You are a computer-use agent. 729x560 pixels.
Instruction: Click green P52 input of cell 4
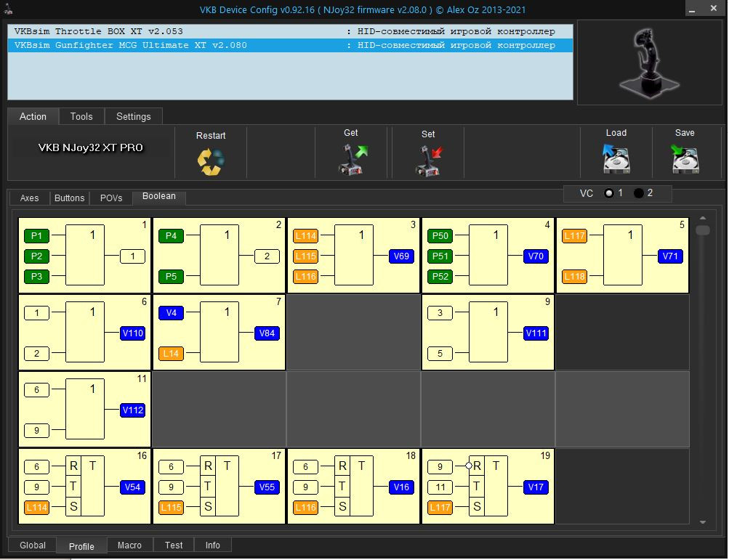440,277
